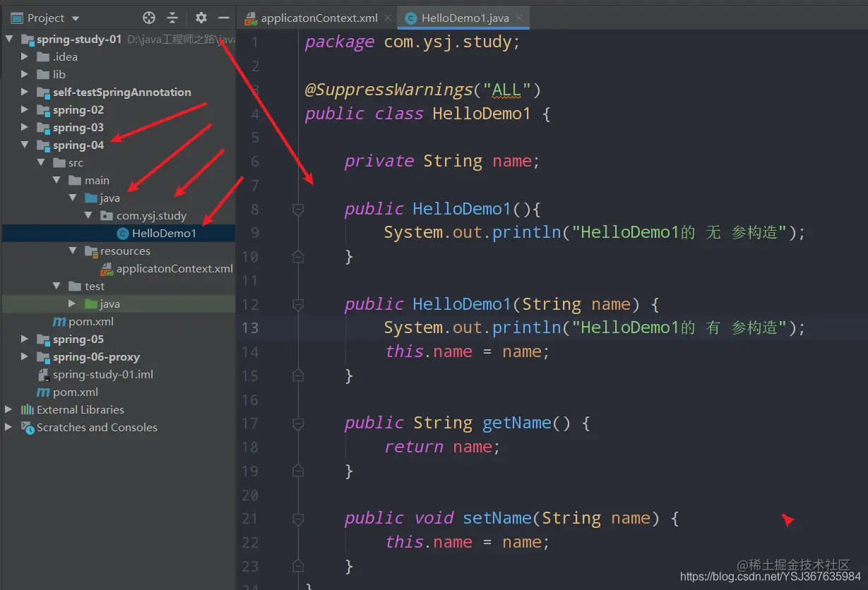Viewport: 868px width, 590px height.
Task: Click the test folder icon
Action: click(x=75, y=286)
